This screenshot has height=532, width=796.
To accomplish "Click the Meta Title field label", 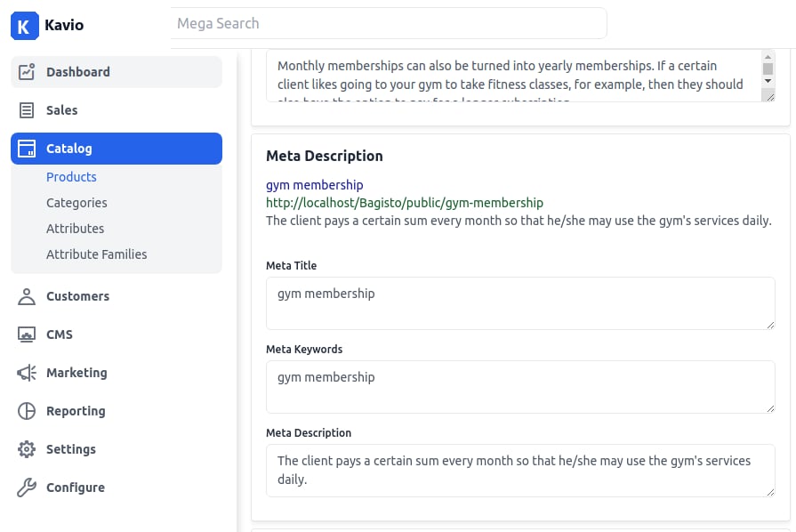I will click(x=292, y=265).
